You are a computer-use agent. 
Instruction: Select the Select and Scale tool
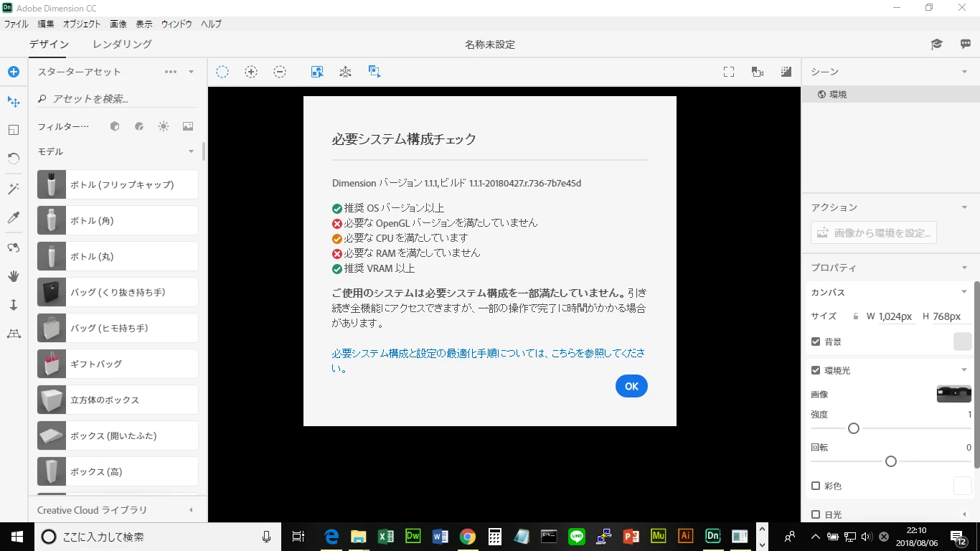14,130
